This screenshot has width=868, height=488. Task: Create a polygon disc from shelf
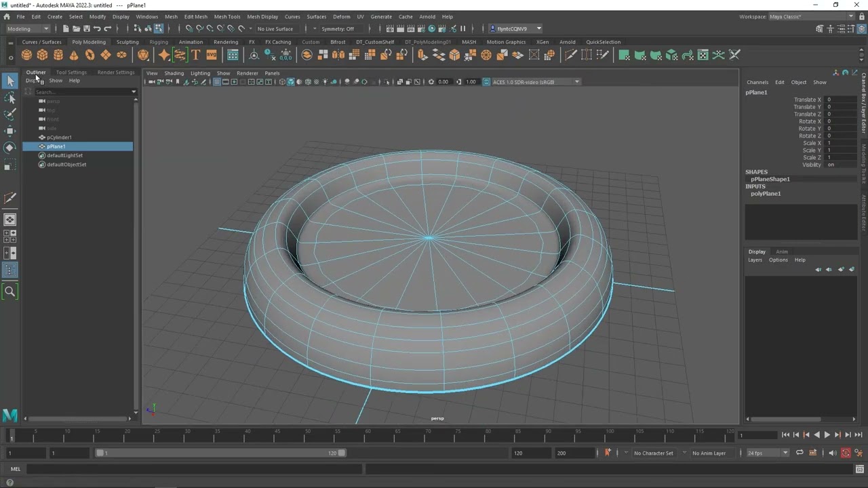121,55
